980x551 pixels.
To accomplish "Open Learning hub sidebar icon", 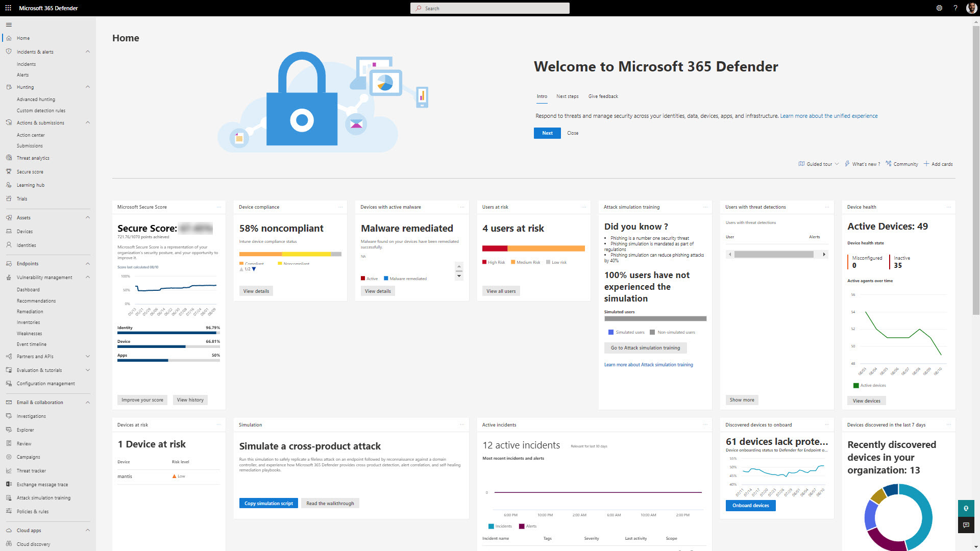I will [x=9, y=185].
